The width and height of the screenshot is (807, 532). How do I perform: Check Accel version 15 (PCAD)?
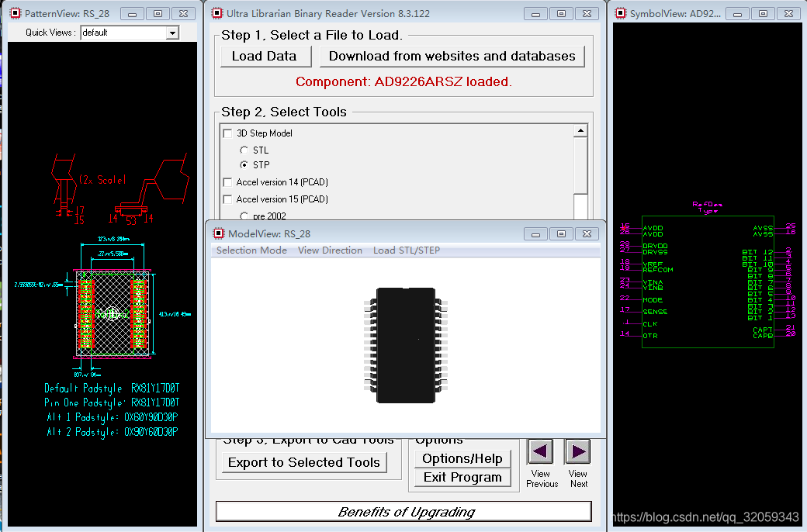point(227,199)
